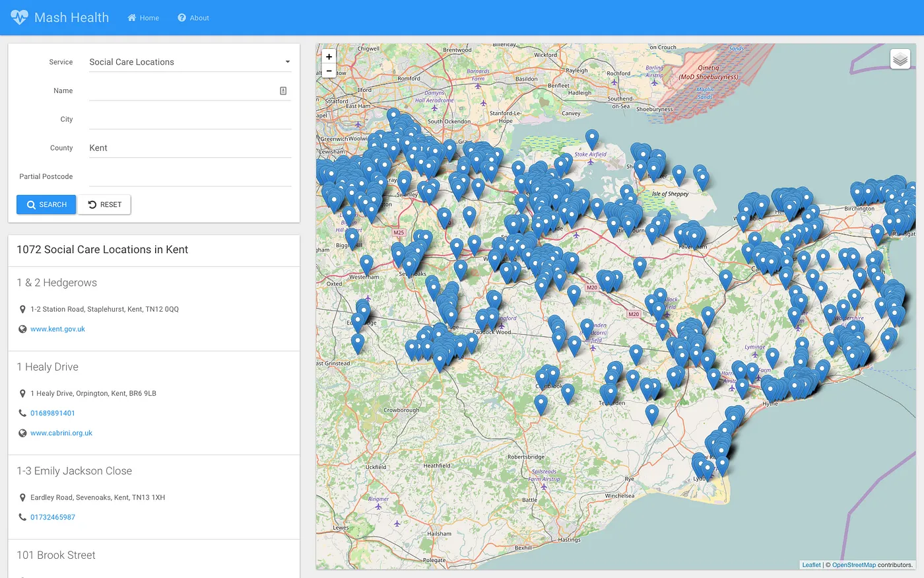
Task: Click the Eardley Road, Sevenoaks address text
Action: pyautogui.click(x=98, y=497)
